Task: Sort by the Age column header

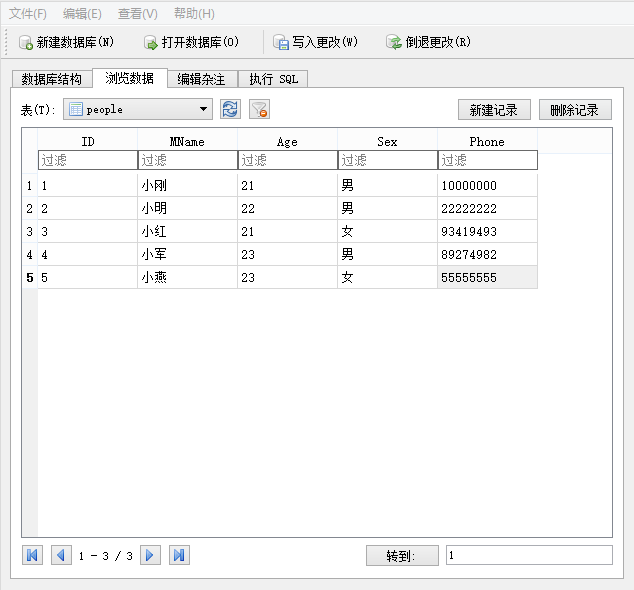Action: pyautogui.click(x=287, y=142)
